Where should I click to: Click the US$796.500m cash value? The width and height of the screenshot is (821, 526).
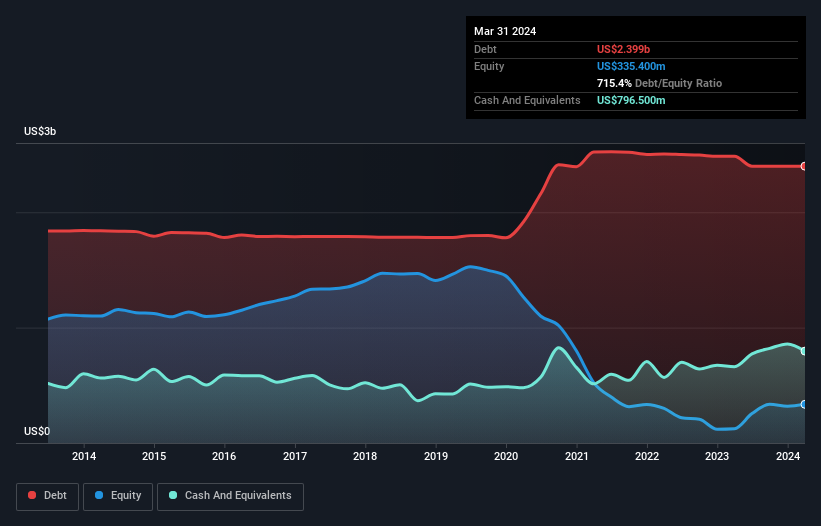pos(631,100)
